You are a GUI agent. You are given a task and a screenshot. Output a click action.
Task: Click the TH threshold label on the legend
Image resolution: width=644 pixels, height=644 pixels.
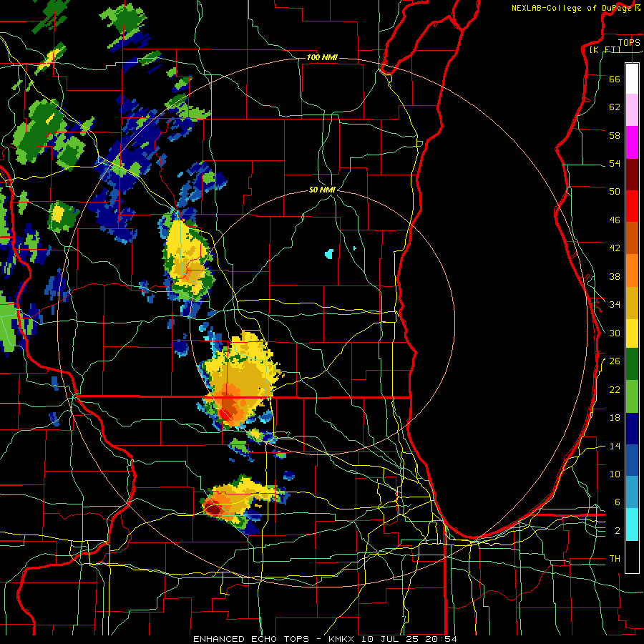point(615,559)
